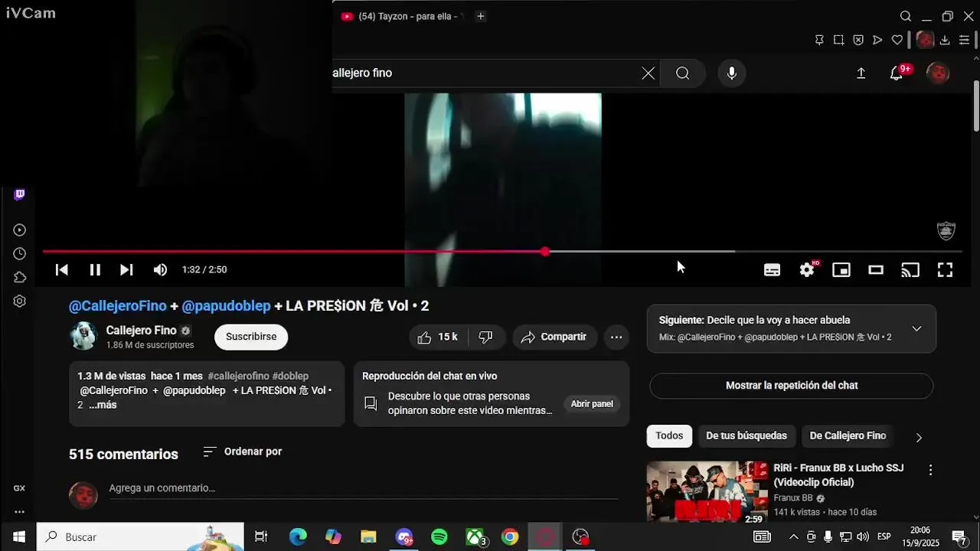The height and width of the screenshot is (551, 980).
Task: Select the De tus búsquedas chip
Action: point(746,436)
